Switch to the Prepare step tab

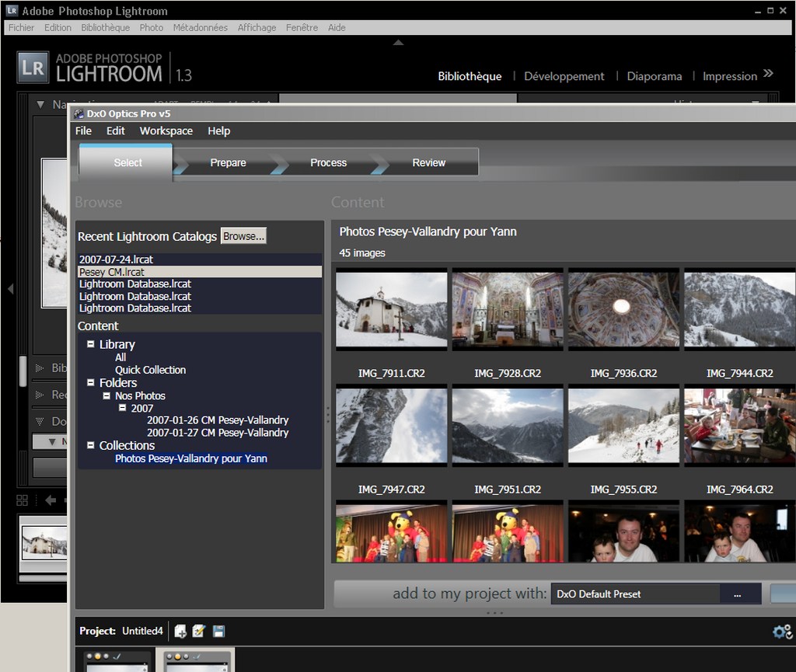(x=228, y=163)
